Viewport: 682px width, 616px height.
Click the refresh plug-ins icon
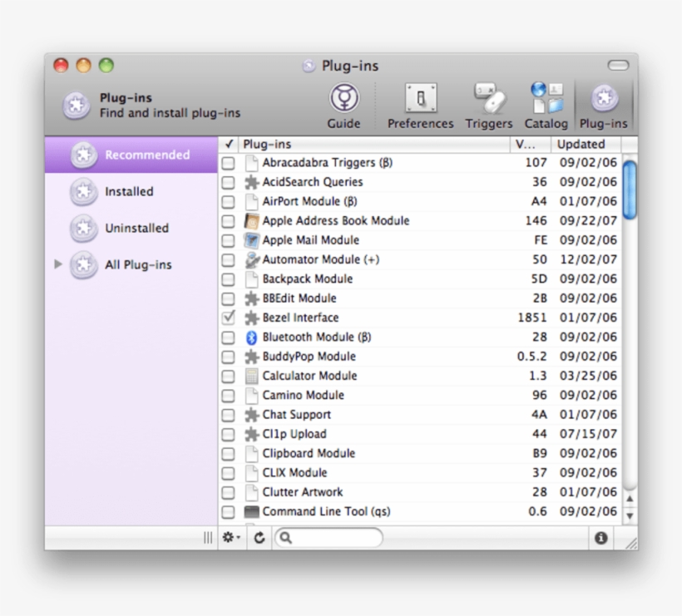258,538
